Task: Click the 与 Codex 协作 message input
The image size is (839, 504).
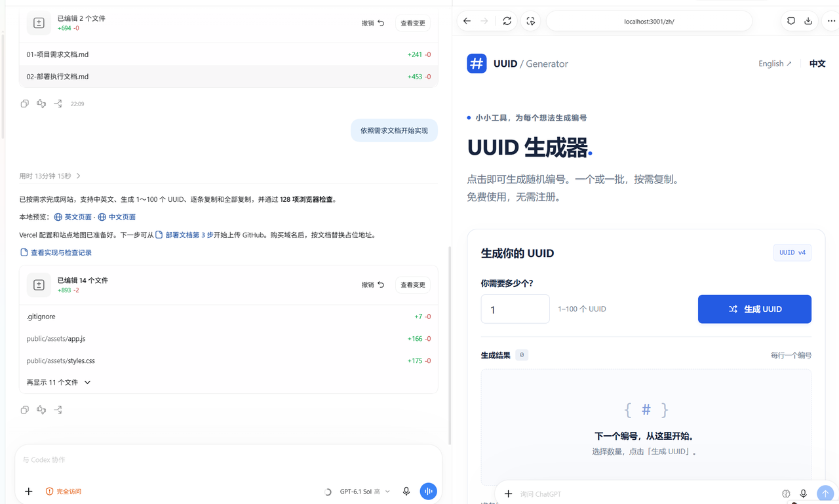Action: [228, 460]
